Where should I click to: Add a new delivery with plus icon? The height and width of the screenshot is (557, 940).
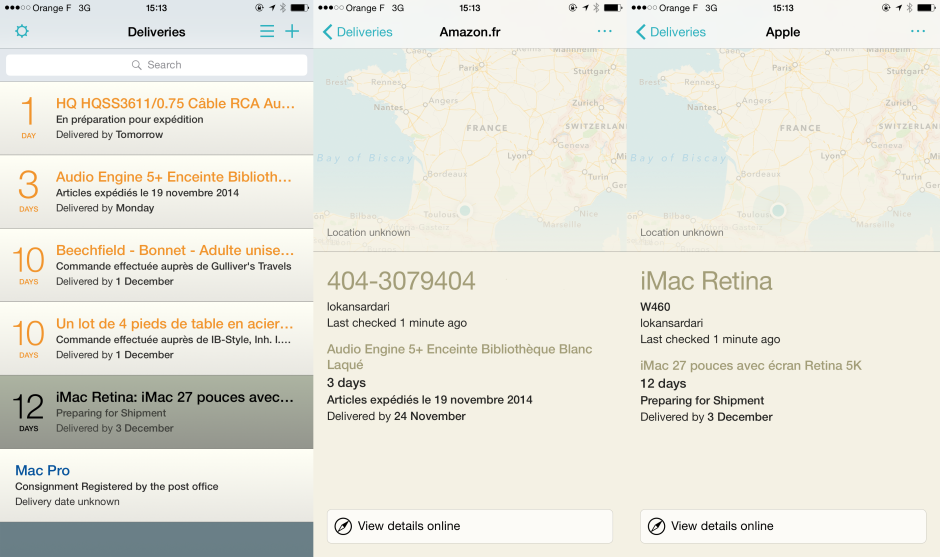(x=292, y=31)
